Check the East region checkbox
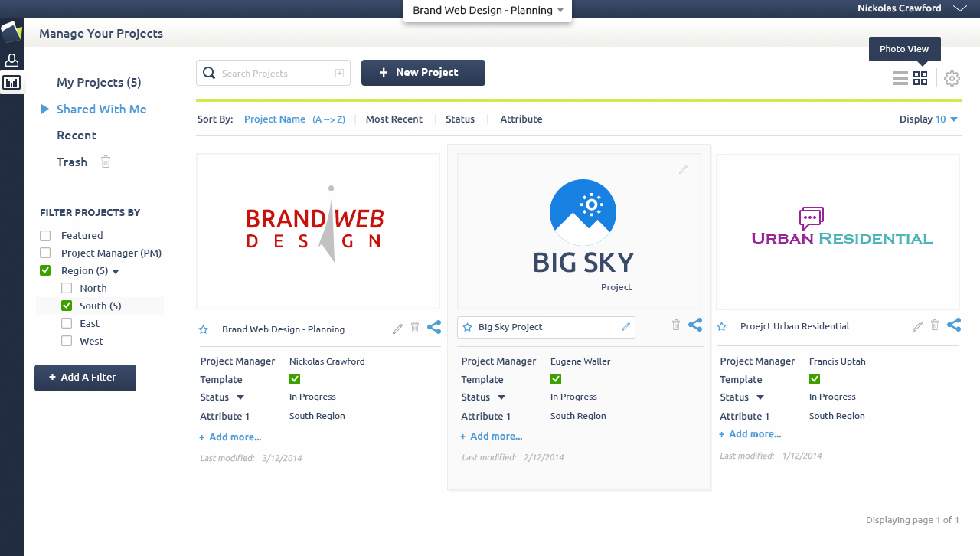This screenshot has height=556, width=980. (67, 323)
